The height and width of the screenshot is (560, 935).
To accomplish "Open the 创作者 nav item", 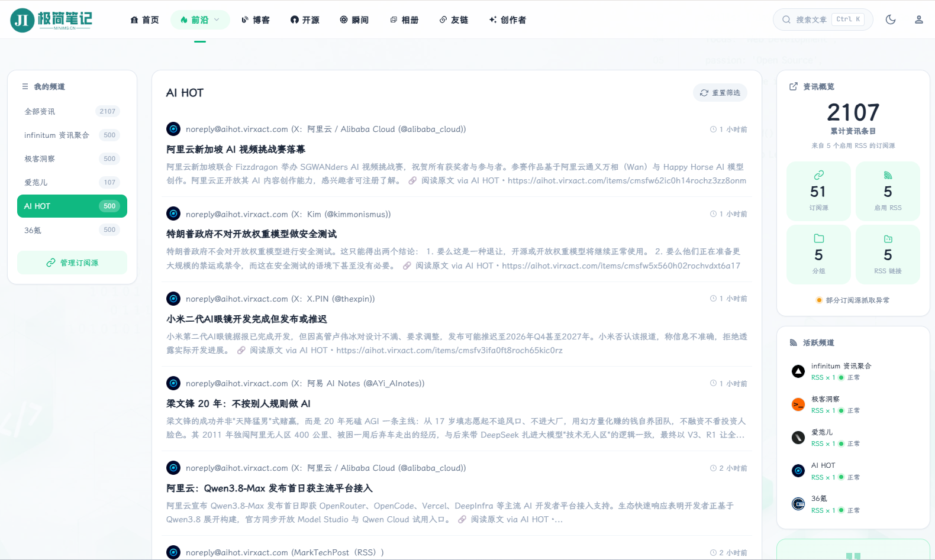I will click(507, 20).
